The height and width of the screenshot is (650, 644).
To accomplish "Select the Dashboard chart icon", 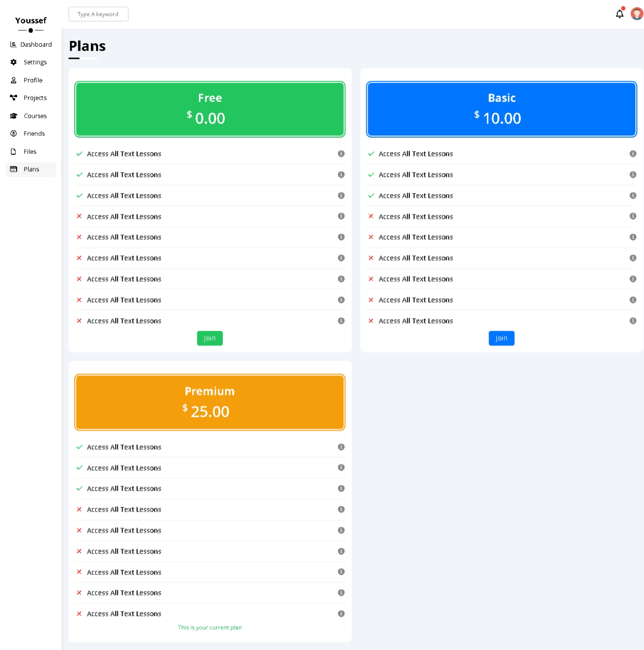I will (x=14, y=44).
